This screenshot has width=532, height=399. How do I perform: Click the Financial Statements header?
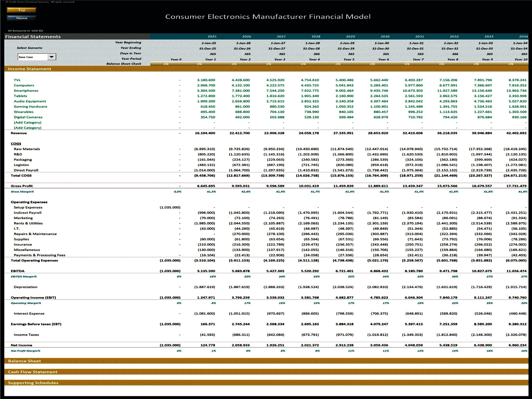(32, 36)
